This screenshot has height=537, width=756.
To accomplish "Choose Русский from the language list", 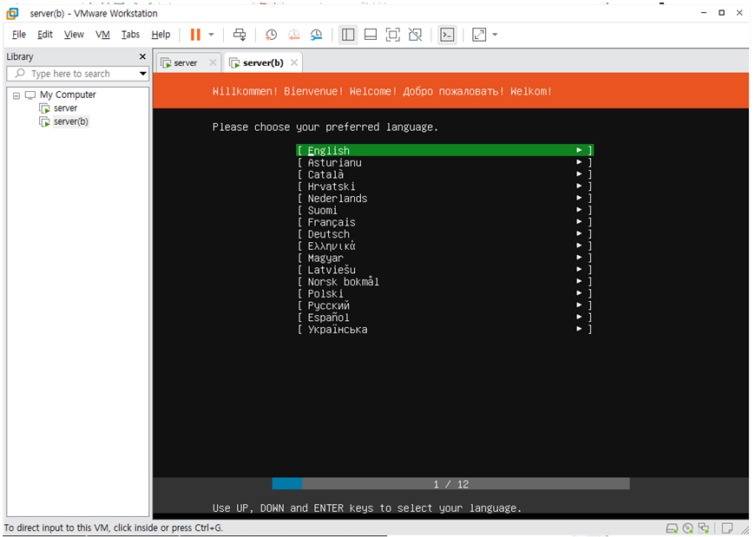I will 444,305.
